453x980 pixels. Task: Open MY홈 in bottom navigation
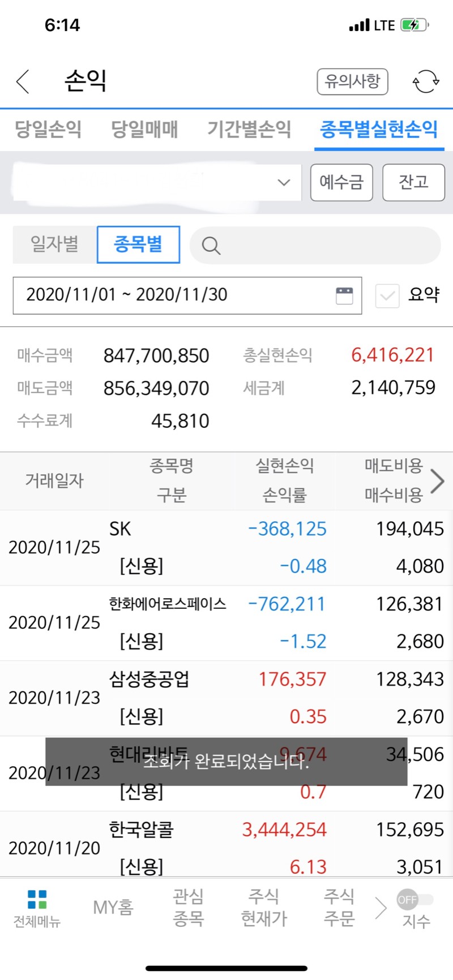point(113,908)
